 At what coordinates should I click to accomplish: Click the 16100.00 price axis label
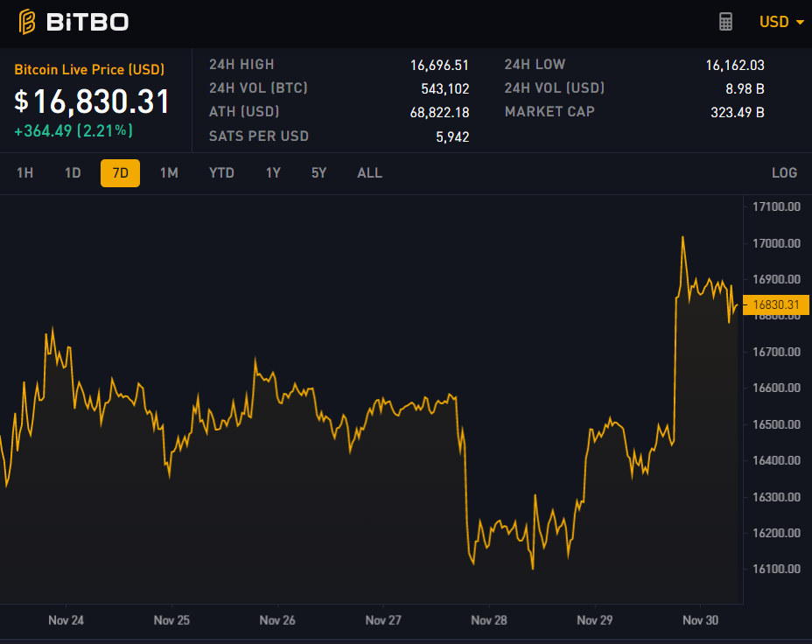776,569
